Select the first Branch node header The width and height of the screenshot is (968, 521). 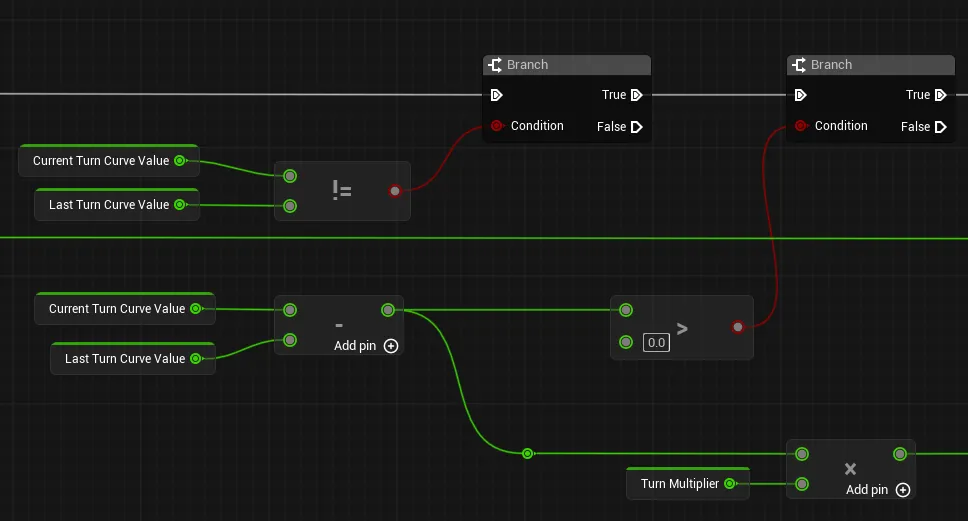click(567, 65)
